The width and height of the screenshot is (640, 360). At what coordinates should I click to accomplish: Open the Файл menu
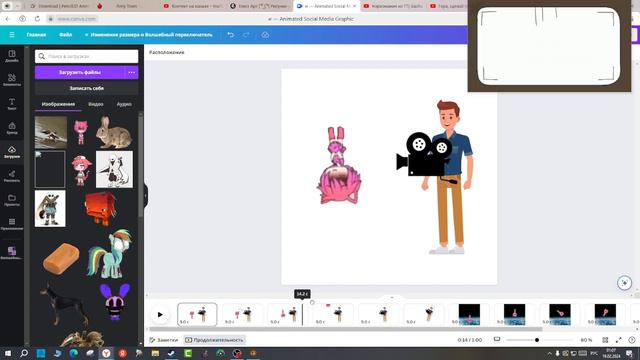pyautogui.click(x=65, y=35)
